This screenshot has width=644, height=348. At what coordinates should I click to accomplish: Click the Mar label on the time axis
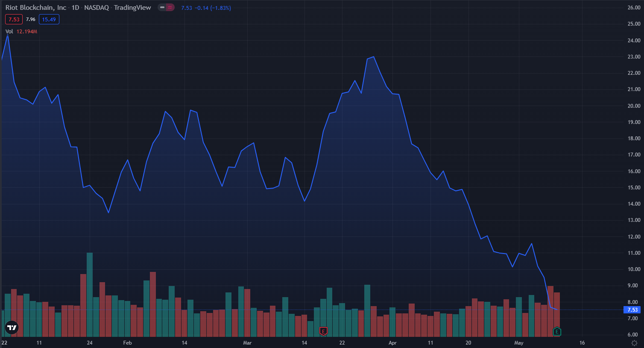coord(247,343)
